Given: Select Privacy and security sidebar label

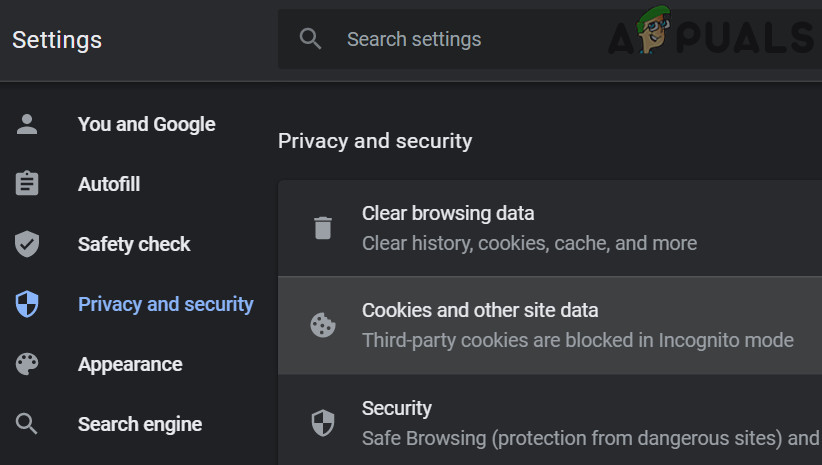Looking at the screenshot, I should click(x=166, y=305).
